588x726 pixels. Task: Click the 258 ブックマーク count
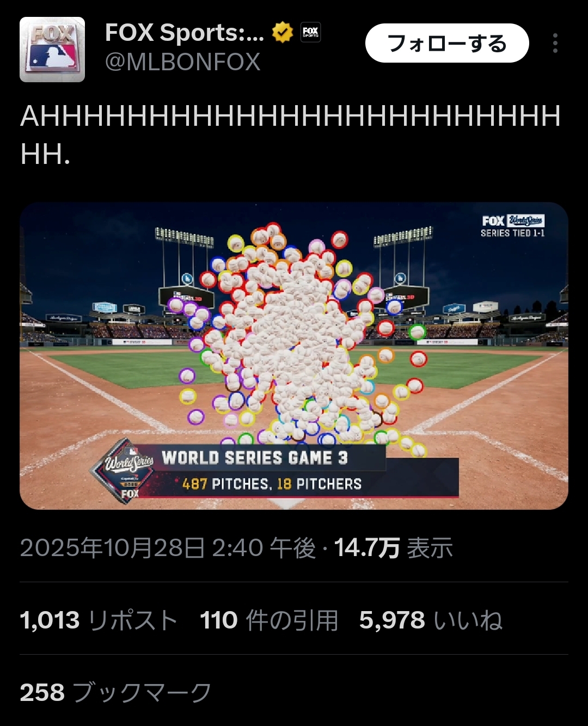click(115, 693)
